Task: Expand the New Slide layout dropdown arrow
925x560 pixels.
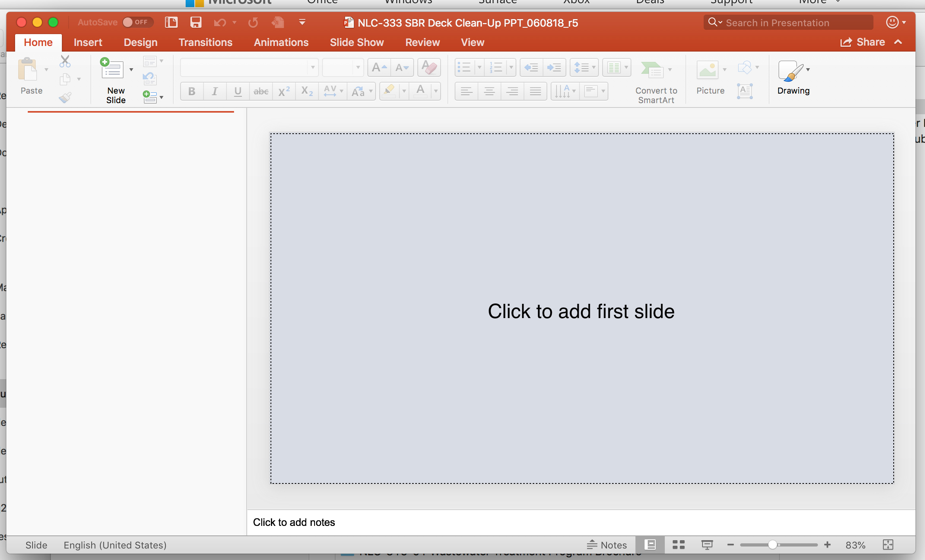Action: tap(131, 70)
